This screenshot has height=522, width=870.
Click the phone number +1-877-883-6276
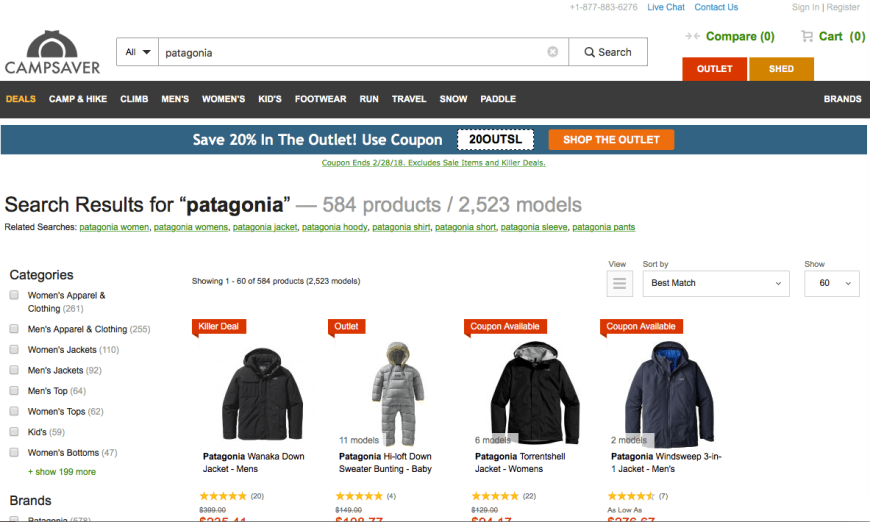pos(603,7)
